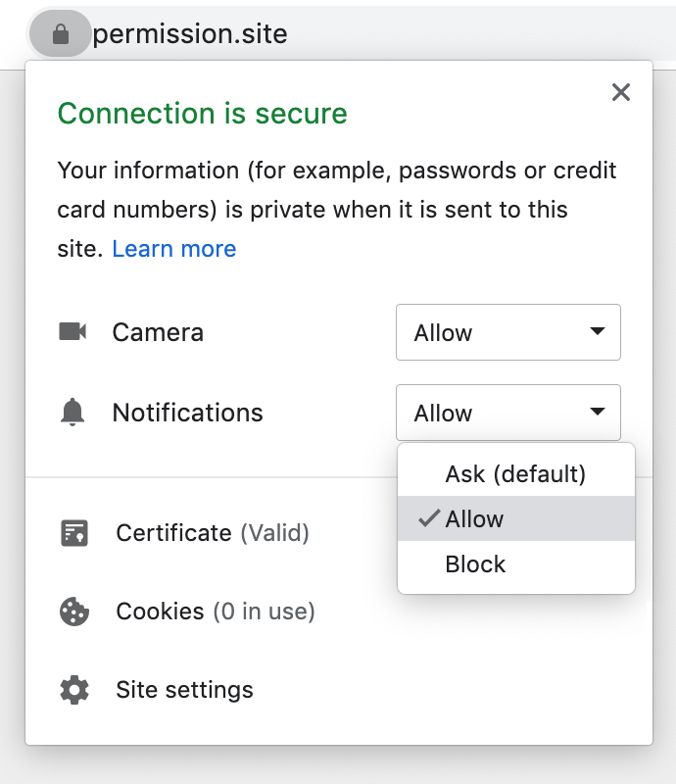Open Cookies (0 in use)
676x784 pixels.
point(216,612)
